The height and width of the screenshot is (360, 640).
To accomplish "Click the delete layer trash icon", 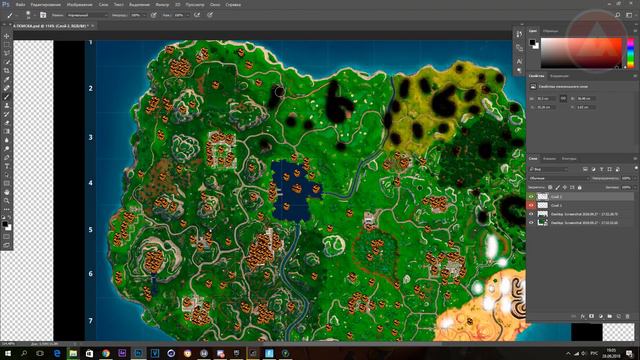I will point(627,316).
